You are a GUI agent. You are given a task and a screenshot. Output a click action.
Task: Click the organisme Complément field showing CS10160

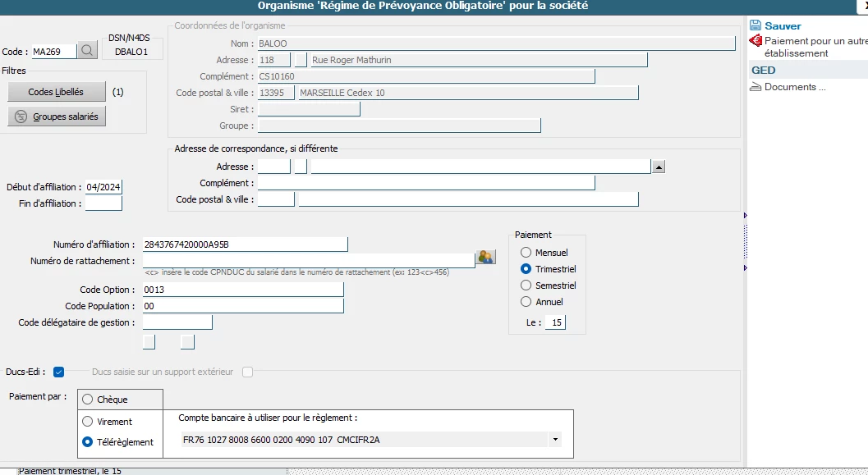[x=426, y=75]
